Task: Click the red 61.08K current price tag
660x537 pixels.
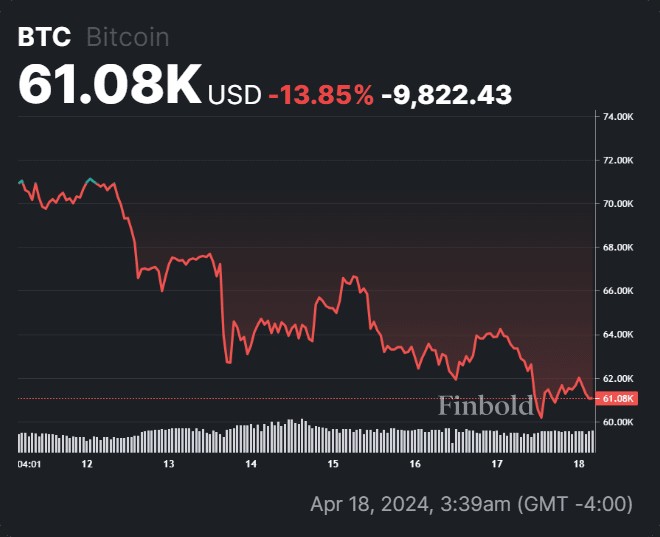Action: (x=617, y=398)
